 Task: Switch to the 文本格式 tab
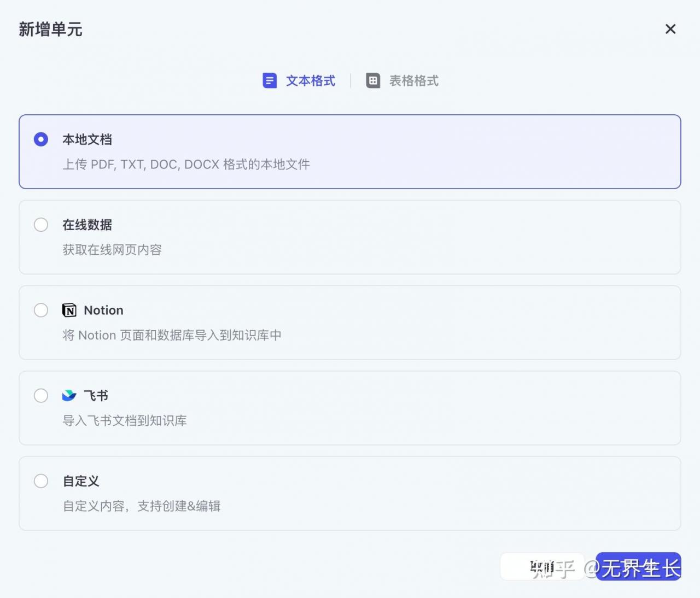click(x=299, y=81)
